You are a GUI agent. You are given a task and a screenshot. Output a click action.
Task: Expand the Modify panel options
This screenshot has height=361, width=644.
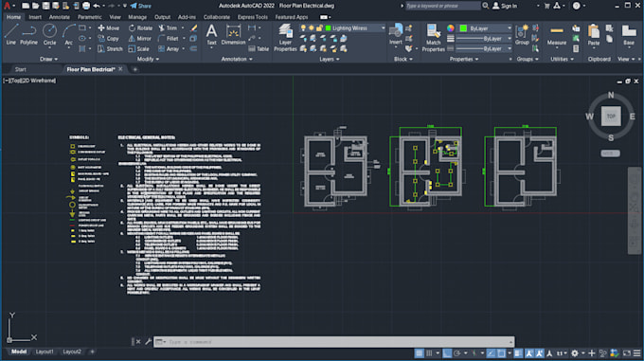148,59
